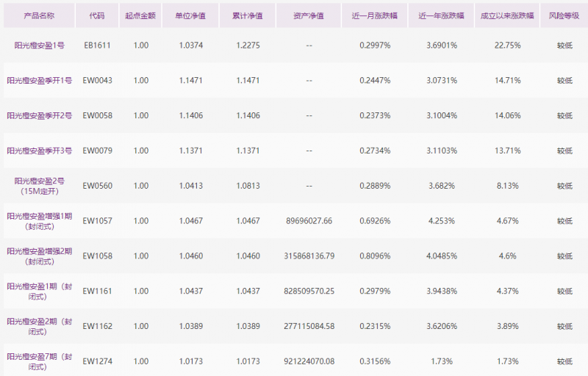This screenshot has height=376, width=588.
Task: Open 阳光橙安盈2号 (15M定开) product
Action: click(x=40, y=185)
